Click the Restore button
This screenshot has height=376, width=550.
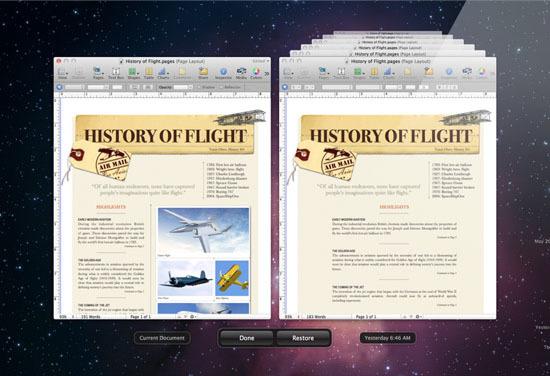(x=303, y=338)
